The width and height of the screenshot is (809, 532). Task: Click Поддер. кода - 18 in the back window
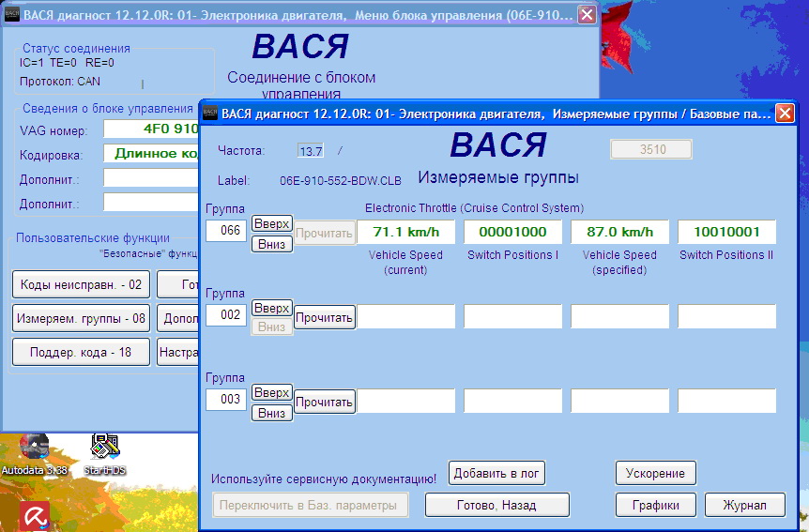pos(81,352)
